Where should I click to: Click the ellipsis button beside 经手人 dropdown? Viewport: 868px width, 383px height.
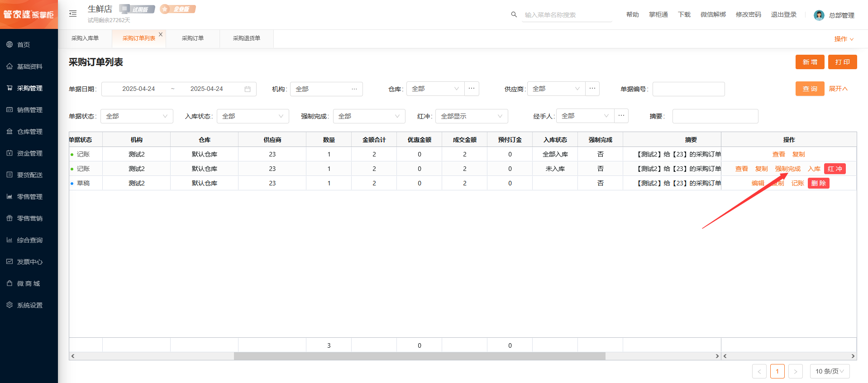[621, 116]
